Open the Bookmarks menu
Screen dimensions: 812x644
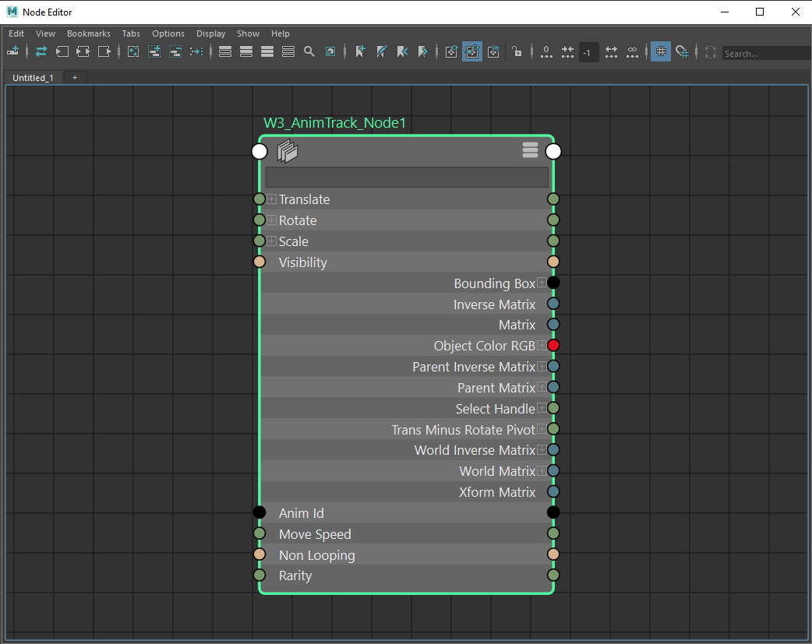click(x=88, y=33)
